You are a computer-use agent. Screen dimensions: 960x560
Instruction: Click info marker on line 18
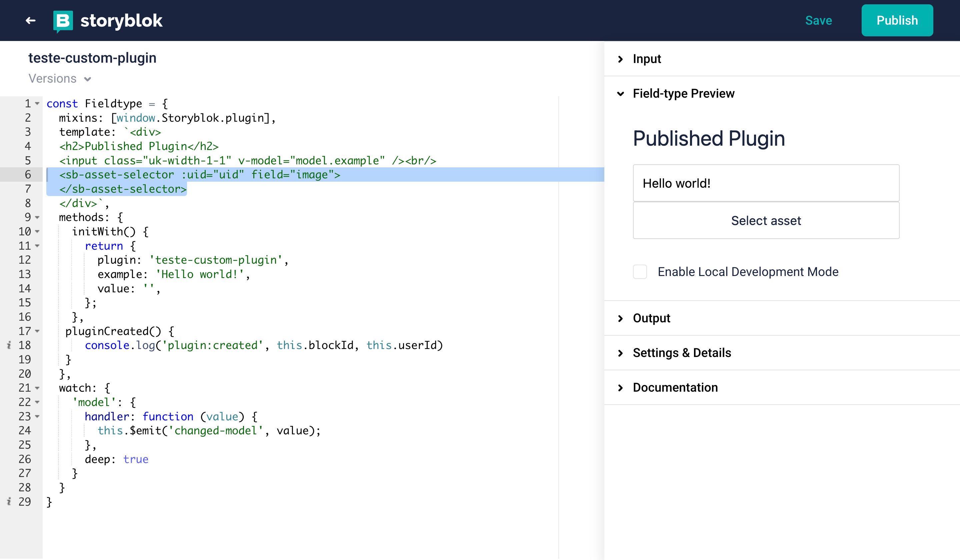tap(9, 346)
